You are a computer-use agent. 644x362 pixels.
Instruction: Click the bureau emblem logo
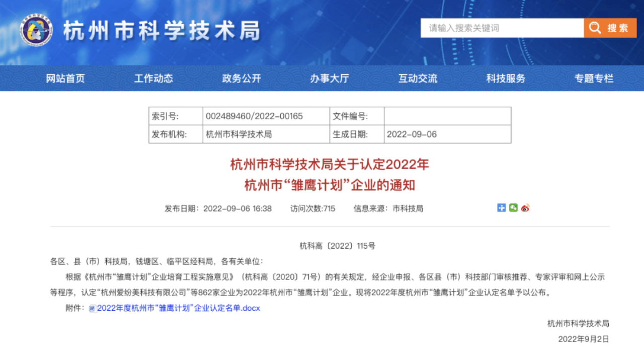(36, 30)
